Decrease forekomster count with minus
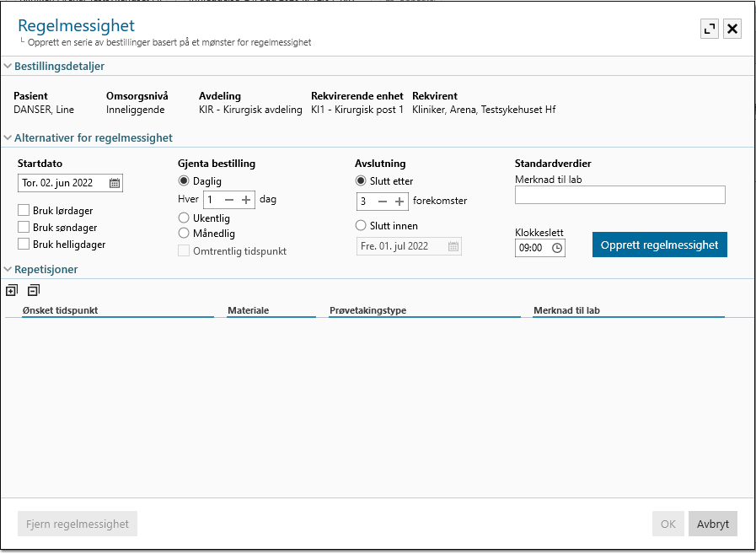 coord(382,202)
